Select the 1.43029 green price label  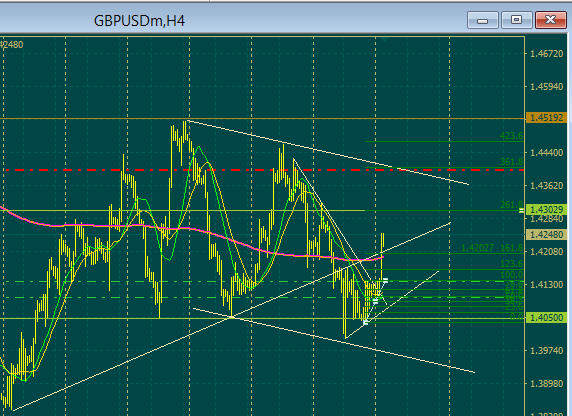pos(546,210)
